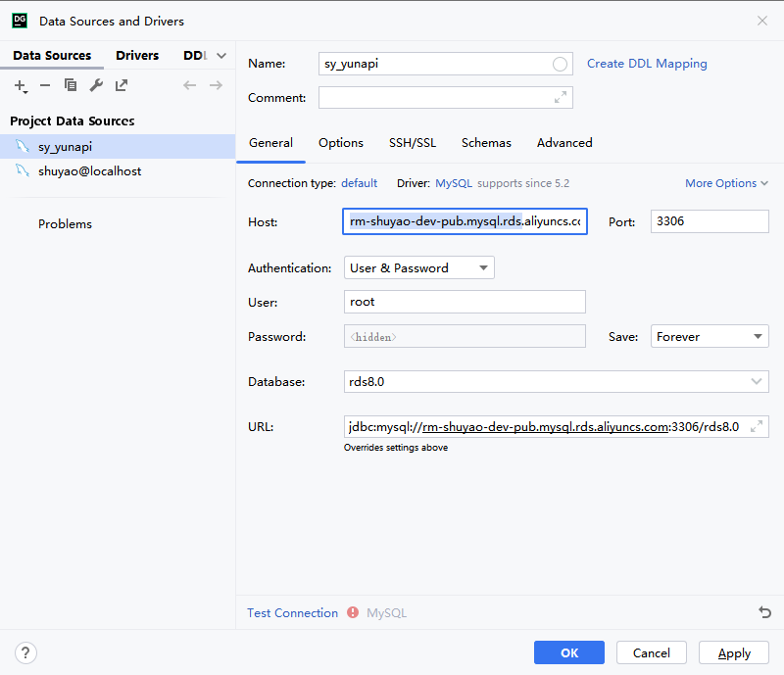The image size is (784, 675).
Task: Switch to Data Sources tab
Action: (52, 56)
